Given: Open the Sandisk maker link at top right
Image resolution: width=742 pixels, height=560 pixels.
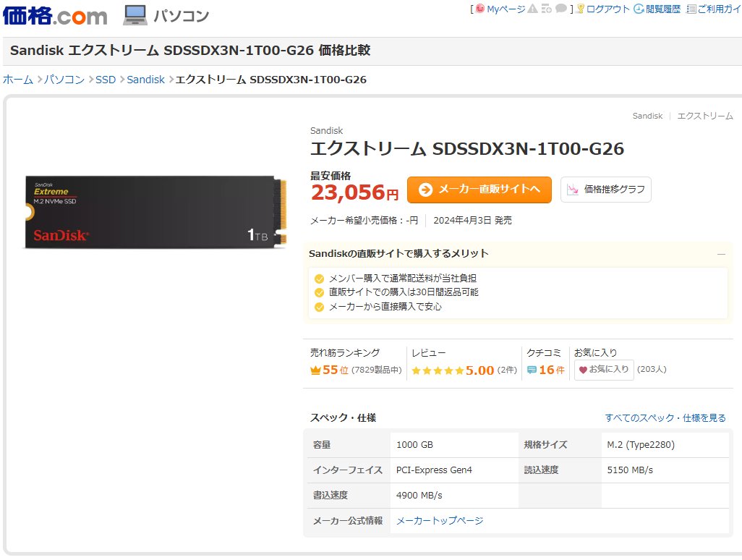Looking at the screenshot, I should [647, 116].
